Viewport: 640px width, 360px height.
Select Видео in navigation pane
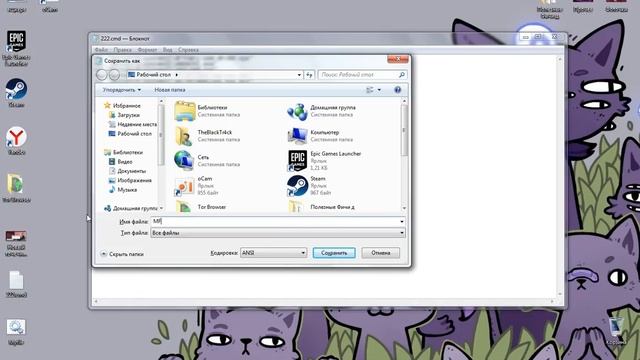(120, 162)
